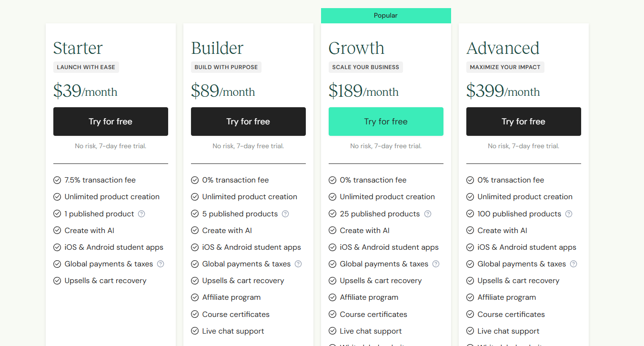Open info tooltip for Growth's 25 published products
Viewport: 644px width, 346px height.
(x=428, y=214)
